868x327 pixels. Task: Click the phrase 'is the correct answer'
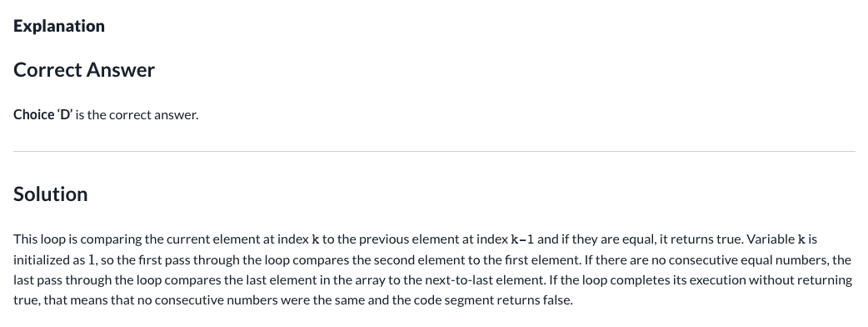tap(137, 115)
